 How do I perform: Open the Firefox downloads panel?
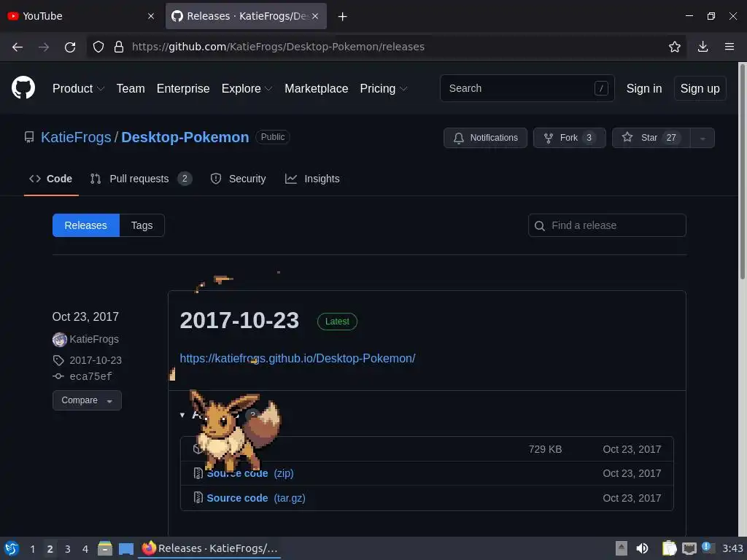point(703,47)
